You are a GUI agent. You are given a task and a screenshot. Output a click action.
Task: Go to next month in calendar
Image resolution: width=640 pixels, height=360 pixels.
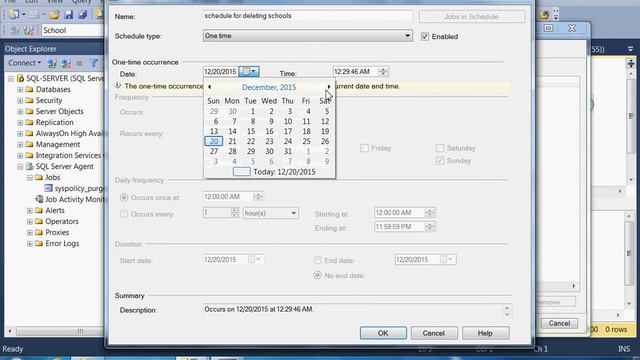point(329,87)
